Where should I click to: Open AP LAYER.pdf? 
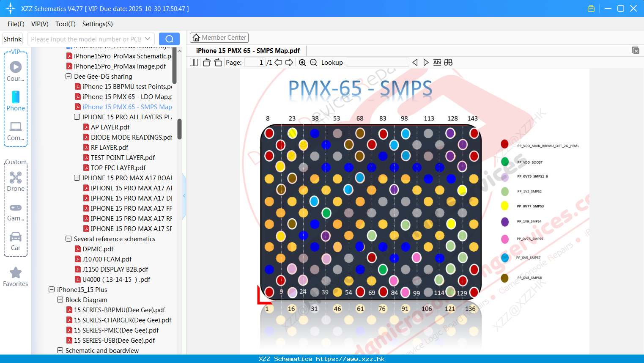point(106,127)
